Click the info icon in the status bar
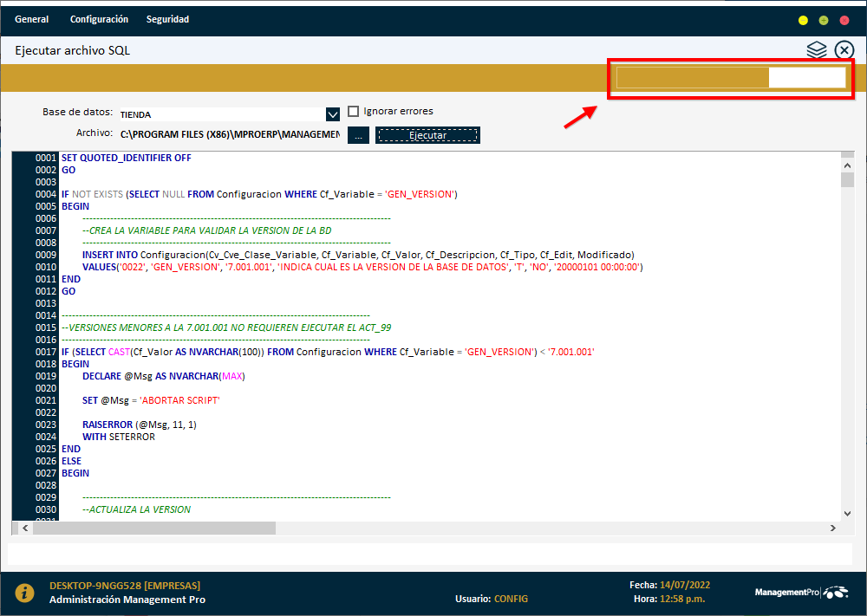 click(24, 593)
